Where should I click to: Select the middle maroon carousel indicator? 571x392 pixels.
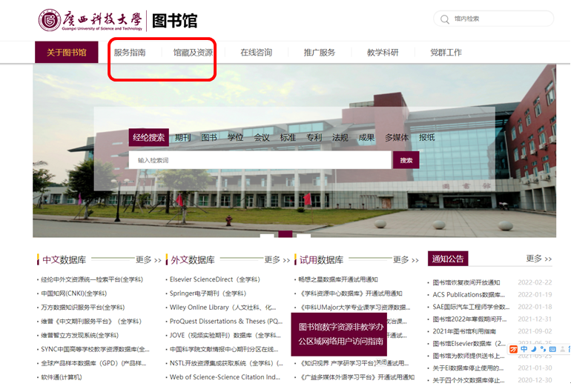[x=285, y=234]
